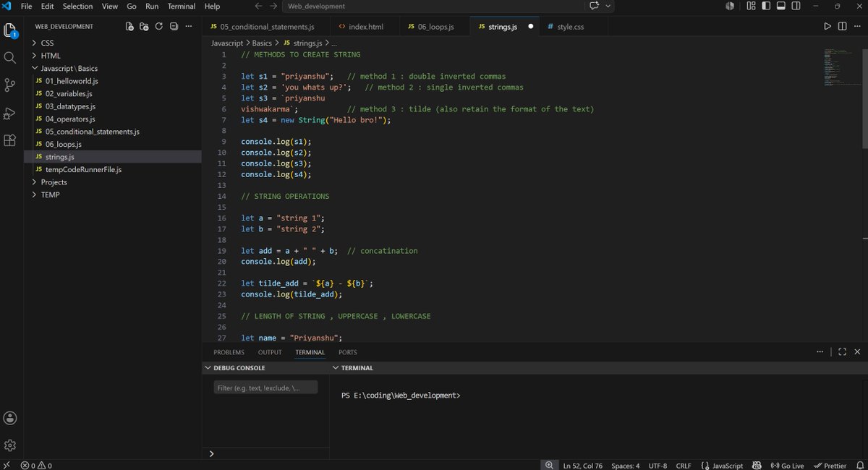
Task: Open the Accounts menu icon
Action: 10,418
